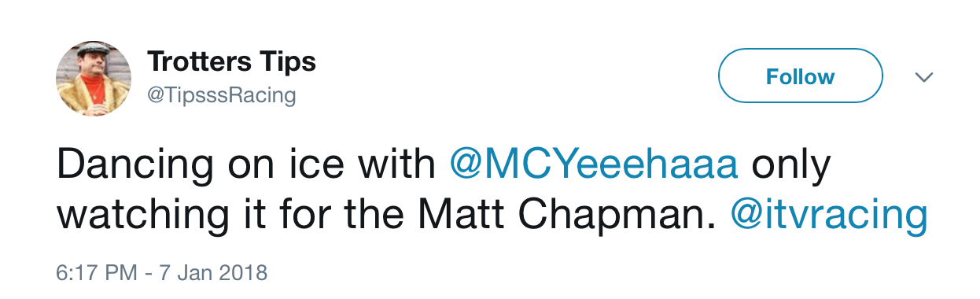Open the @MCYeeehaaa mention link

tap(593, 165)
